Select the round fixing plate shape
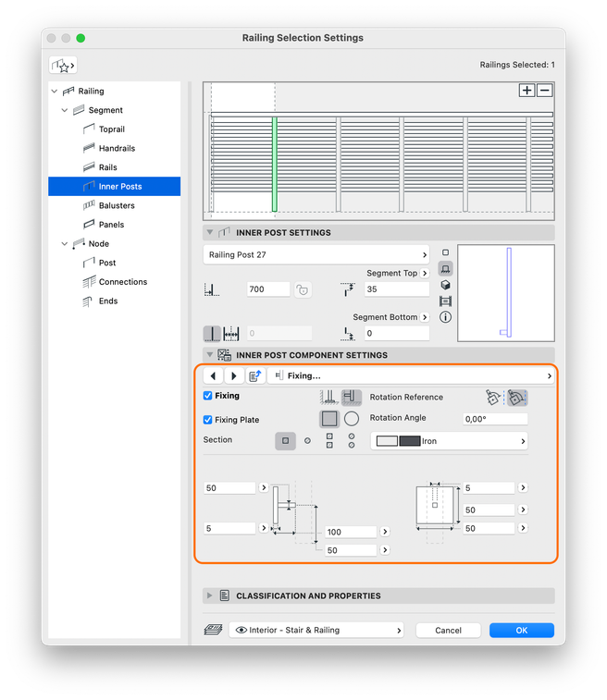Screen dimensions: 607x700 pyautogui.click(x=352, y=419)
